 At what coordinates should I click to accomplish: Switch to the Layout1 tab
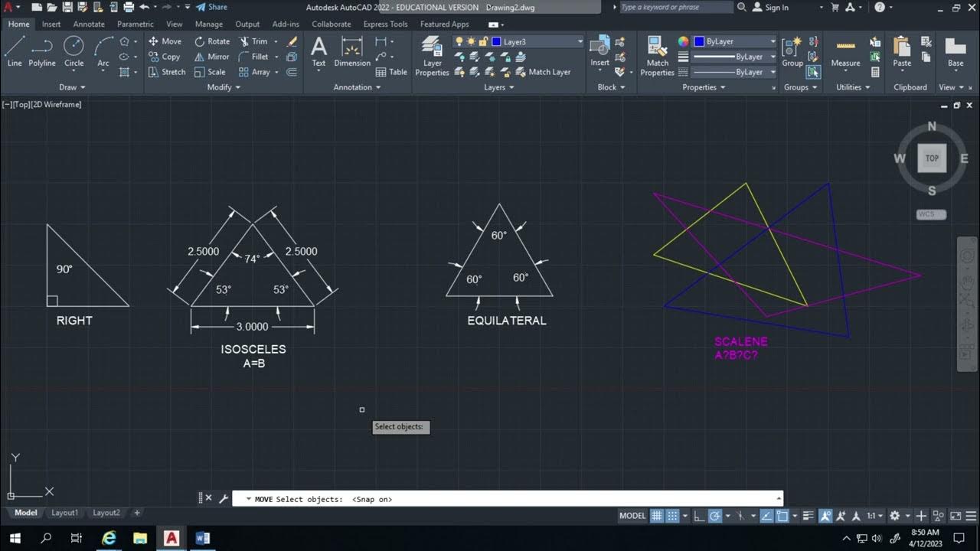pyautogui.click(x=64, y=513)
